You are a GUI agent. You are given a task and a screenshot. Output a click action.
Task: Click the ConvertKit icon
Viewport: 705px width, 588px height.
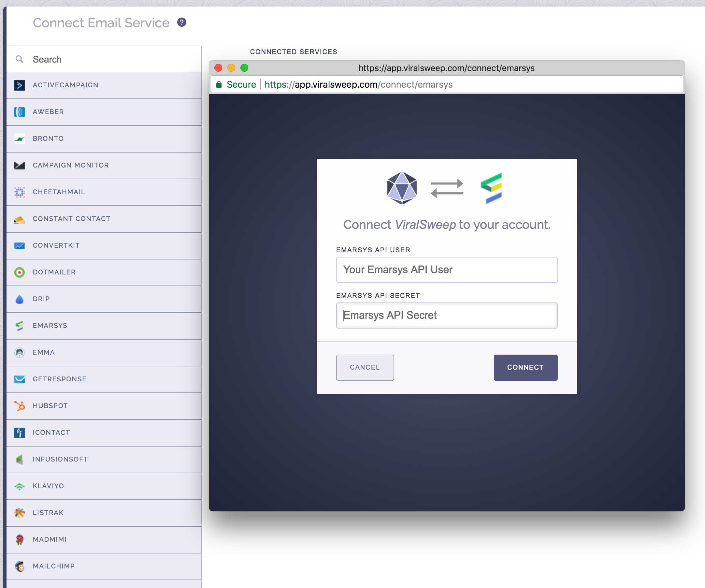tap(20, 246)
